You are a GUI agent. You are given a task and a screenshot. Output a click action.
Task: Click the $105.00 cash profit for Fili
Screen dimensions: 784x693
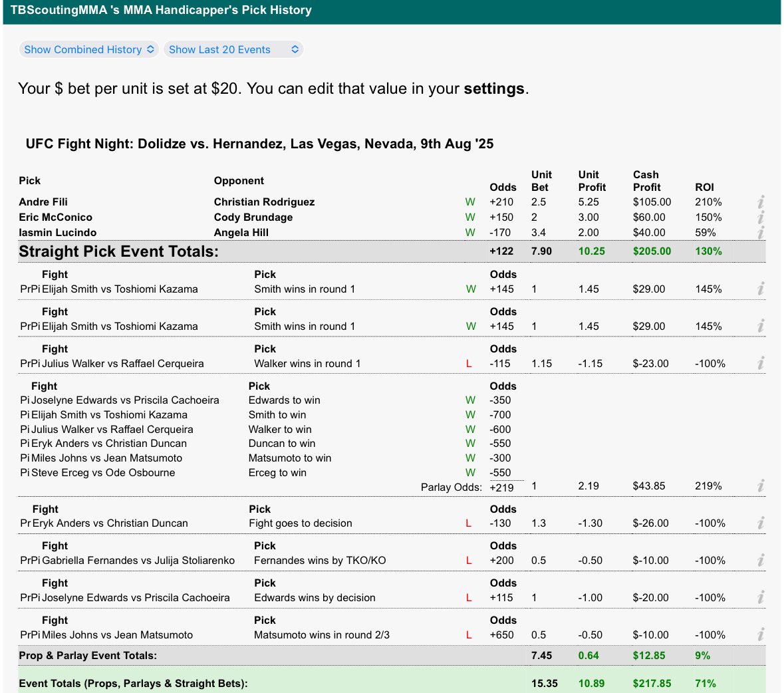(x=652, y=202)
